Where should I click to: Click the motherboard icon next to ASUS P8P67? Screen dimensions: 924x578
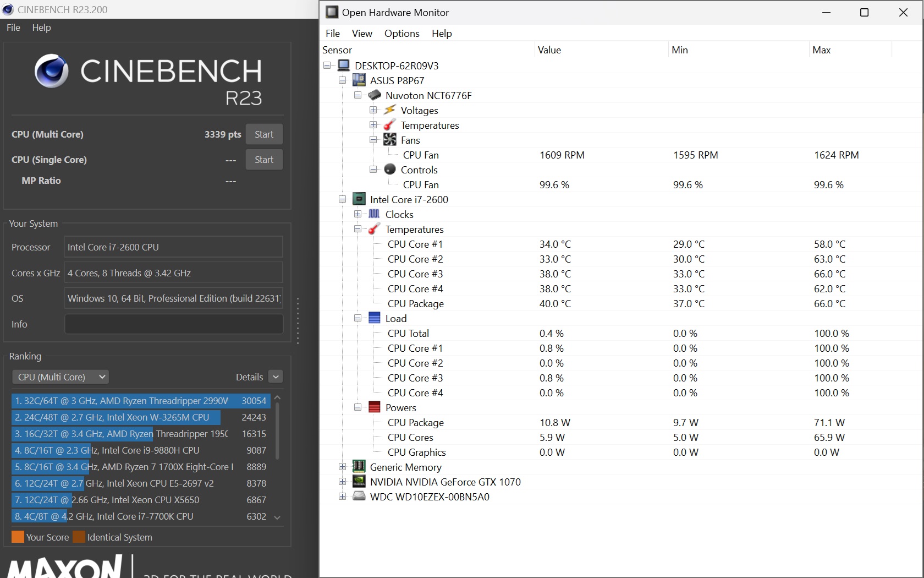pos(359,80)
